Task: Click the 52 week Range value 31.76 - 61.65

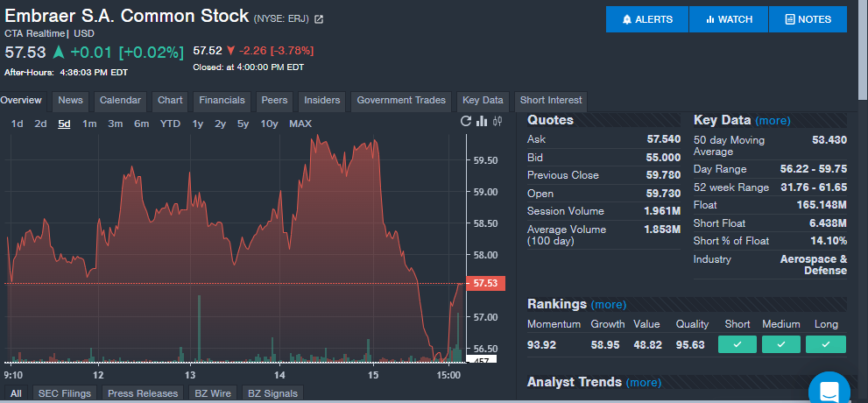Action: tap(814, 187)
